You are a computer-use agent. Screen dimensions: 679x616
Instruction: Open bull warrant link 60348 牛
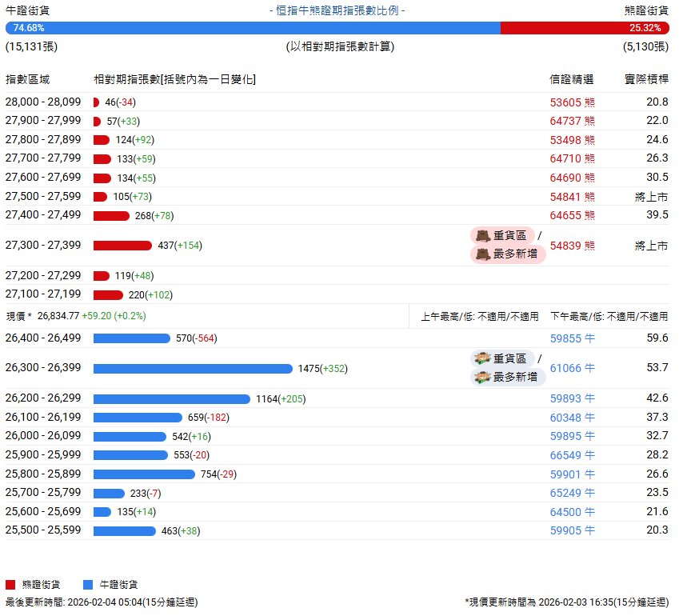point(572,418)
